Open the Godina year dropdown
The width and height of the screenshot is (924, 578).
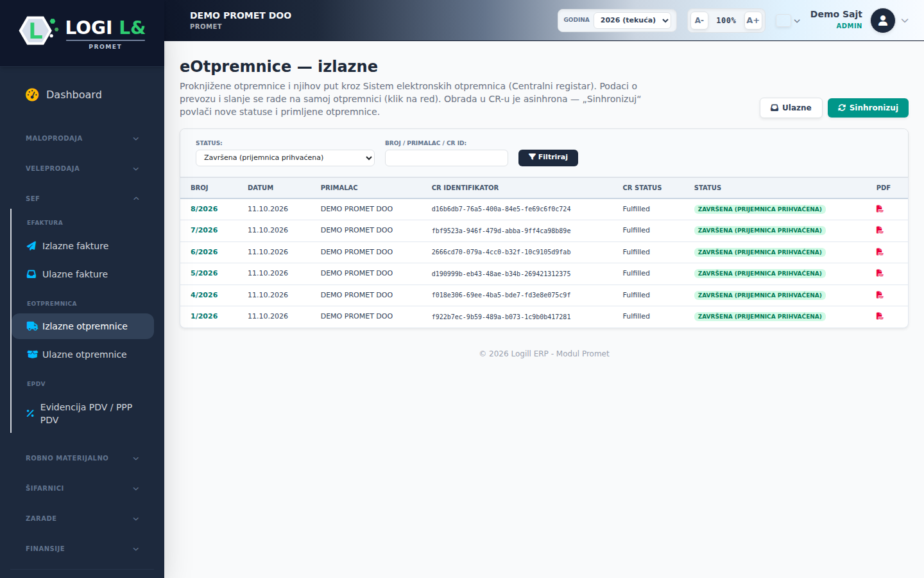(x=633, y=21)
